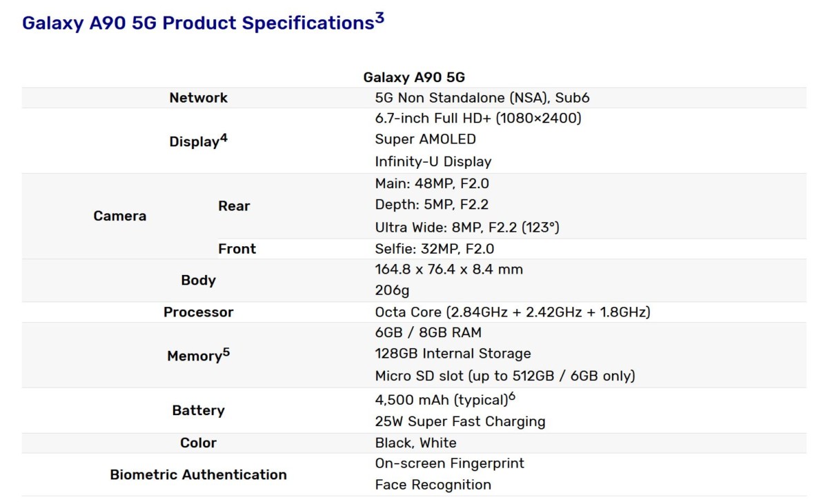This screenshot has height=504, width=828.
Task: Click the Camera row label
Action: coord(120,216)
